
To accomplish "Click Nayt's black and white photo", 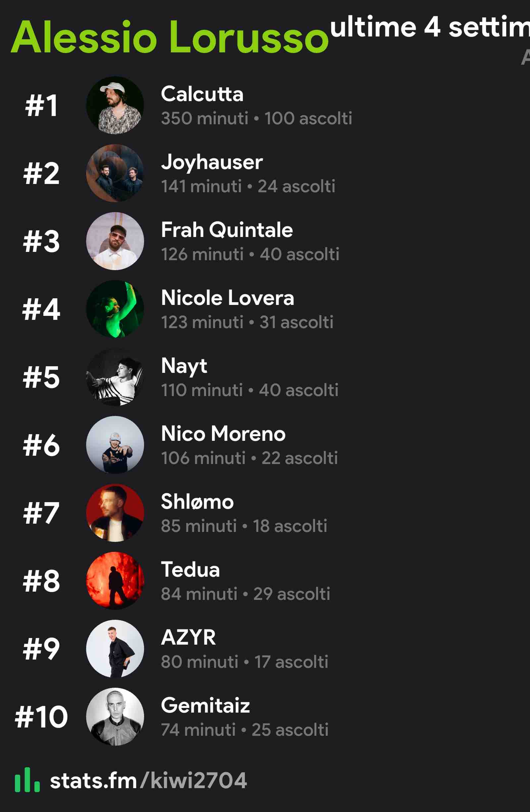I will pos(115,377).
